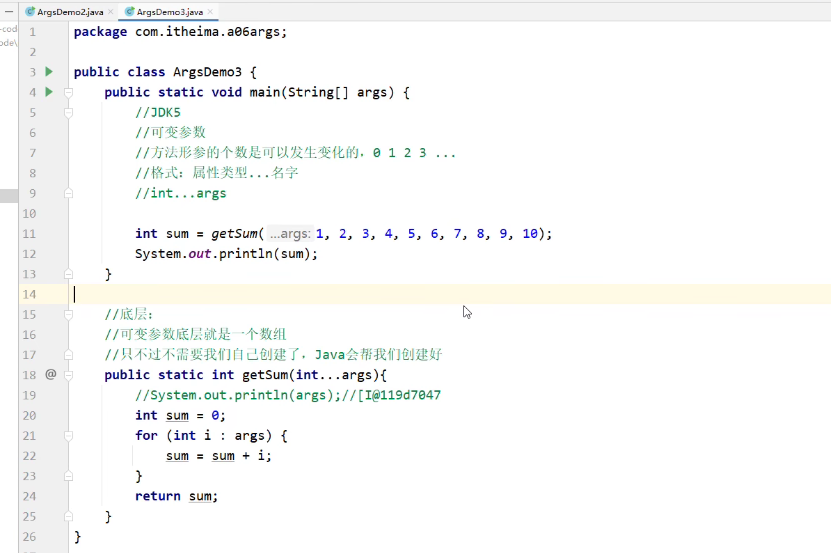Close the ArgsDemo3.java tab

click(210, 12)
